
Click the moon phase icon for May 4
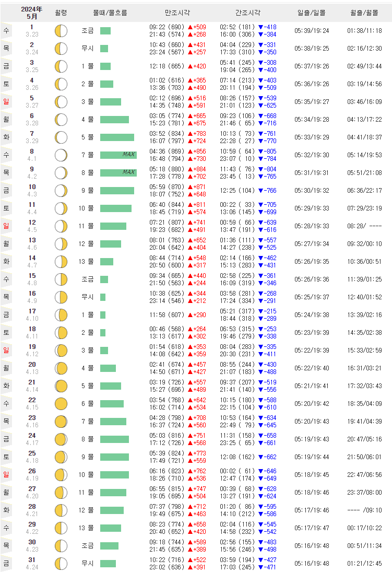(x=61, y=84)
